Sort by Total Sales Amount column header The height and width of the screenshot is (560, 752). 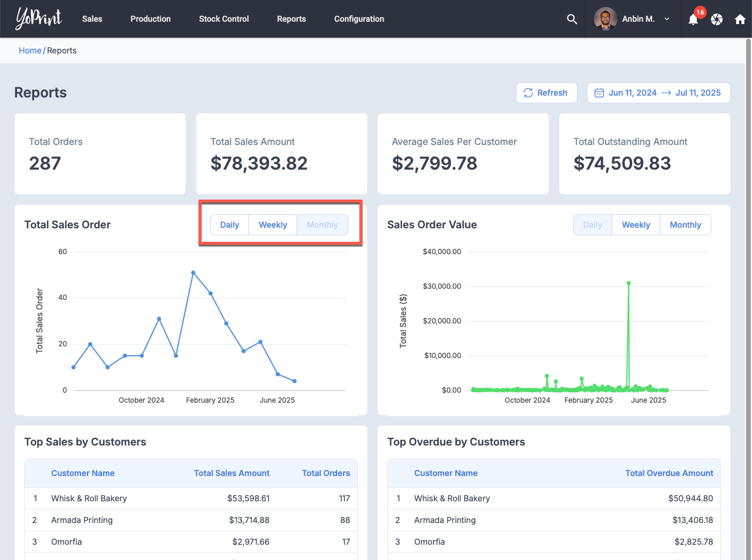click(x=231, y=473)
